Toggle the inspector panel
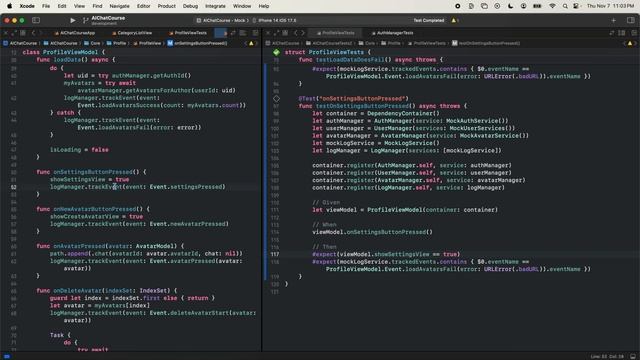The width and height of the screenshot is (640, 360). [x=631, y=20]
